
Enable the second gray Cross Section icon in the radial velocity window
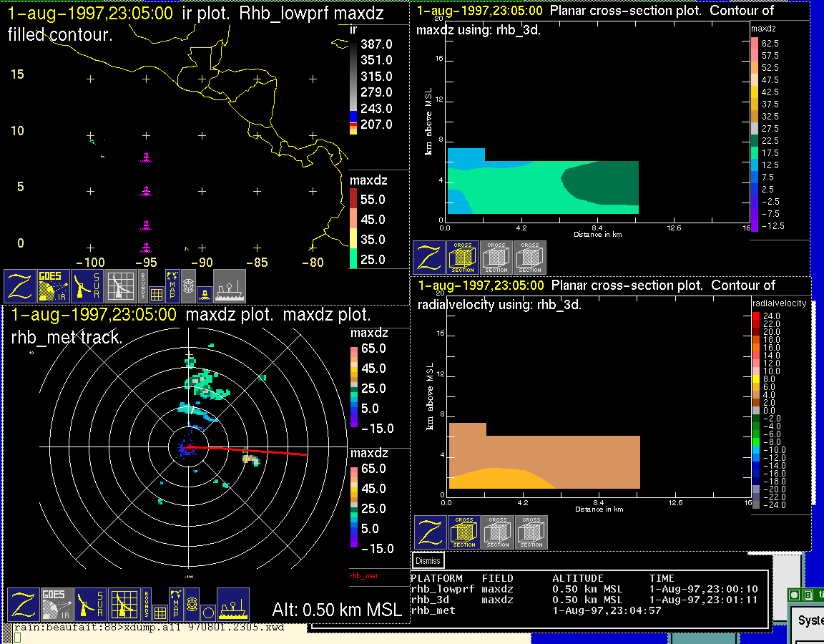point(531,532)
